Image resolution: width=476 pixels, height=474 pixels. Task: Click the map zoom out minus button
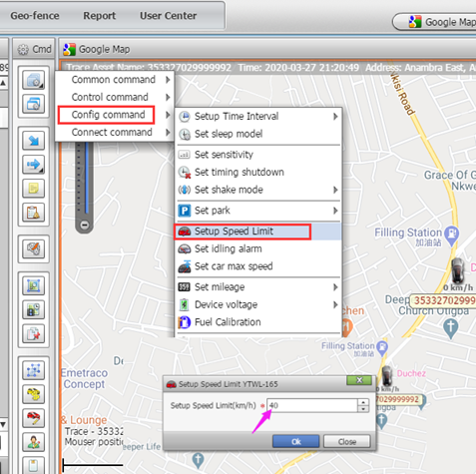(85, 226)
